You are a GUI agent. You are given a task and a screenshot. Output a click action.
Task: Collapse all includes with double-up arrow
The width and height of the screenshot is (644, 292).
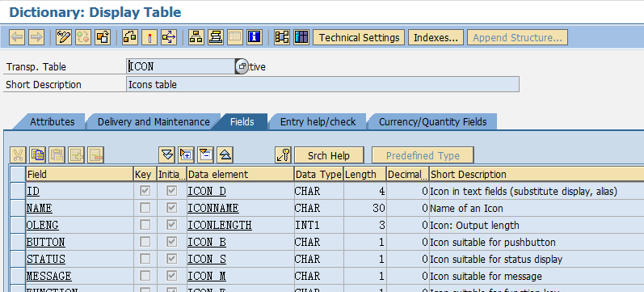pyautogui.click(x=225, y=155)
